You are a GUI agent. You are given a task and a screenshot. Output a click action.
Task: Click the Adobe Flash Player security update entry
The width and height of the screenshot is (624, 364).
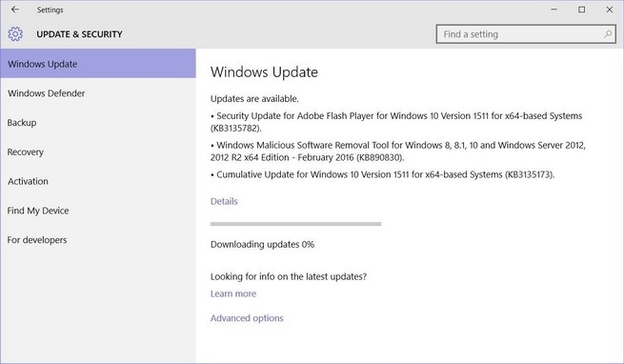pos(396,122)
